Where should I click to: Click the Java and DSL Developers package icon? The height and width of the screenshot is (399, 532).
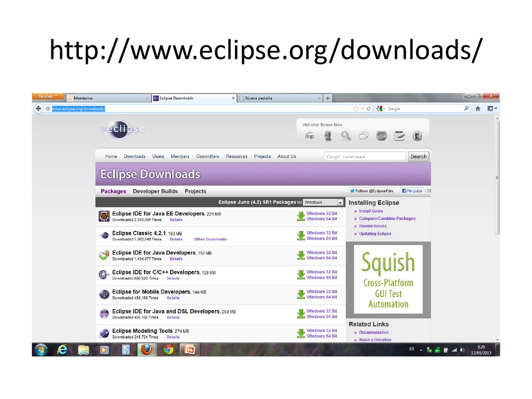point(104,313)
